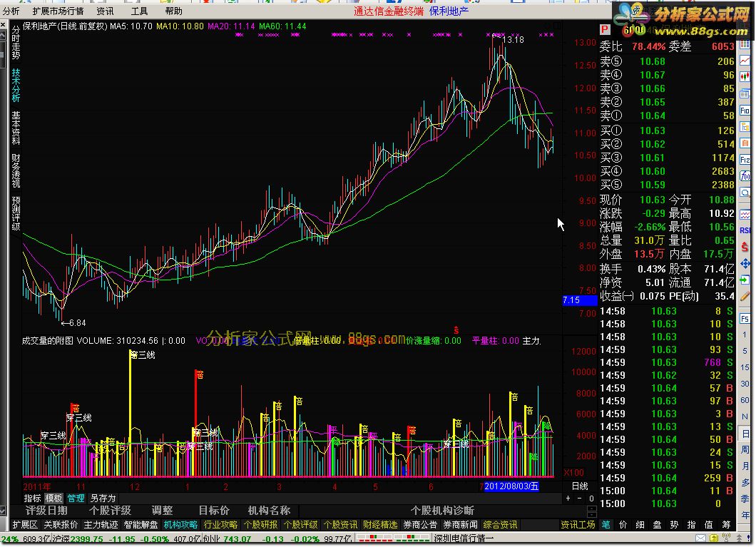Switch to 技术分析 side tab
The image size is (756, 547).
16,85
